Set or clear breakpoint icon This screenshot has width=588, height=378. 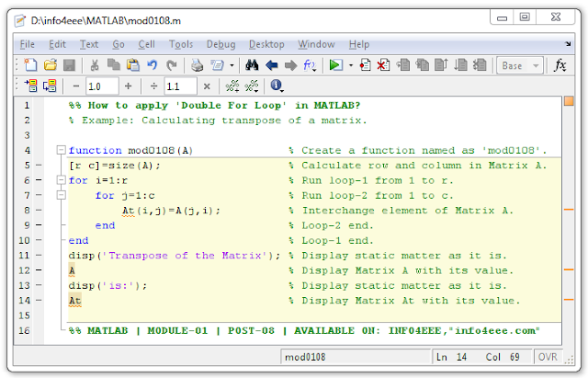pos(365,65)
